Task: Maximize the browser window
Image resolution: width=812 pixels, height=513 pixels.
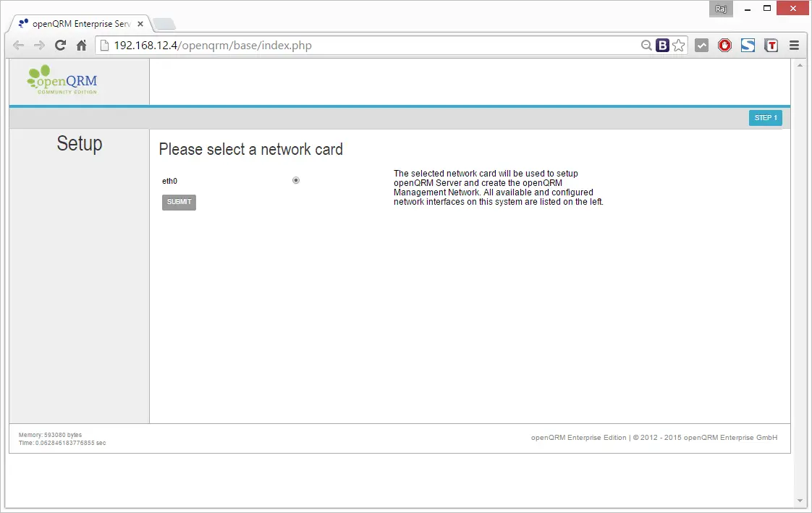Action: point(767,9)
